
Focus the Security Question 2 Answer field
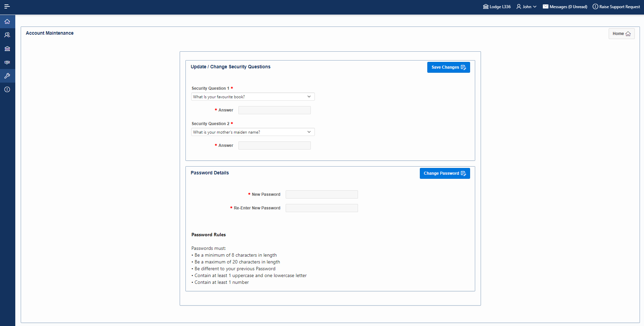tap(274, 145)
